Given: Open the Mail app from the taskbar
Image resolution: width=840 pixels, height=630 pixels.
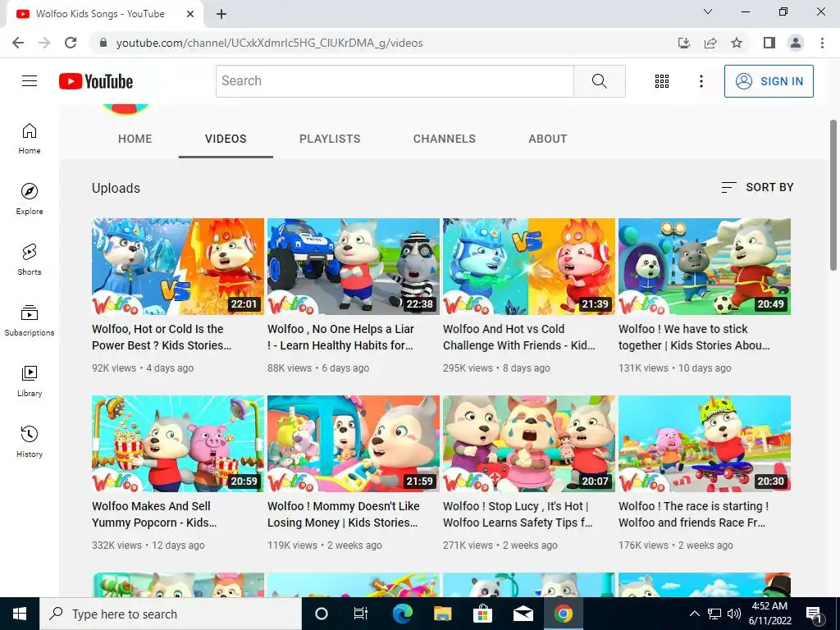Looking at the screenshot, I should [x=523, y=614].
